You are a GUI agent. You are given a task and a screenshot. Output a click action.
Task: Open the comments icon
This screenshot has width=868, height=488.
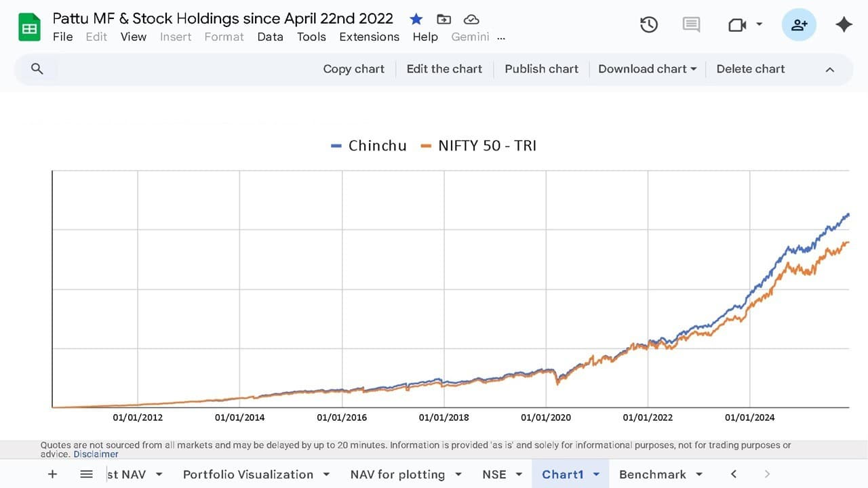coord(691,25)
